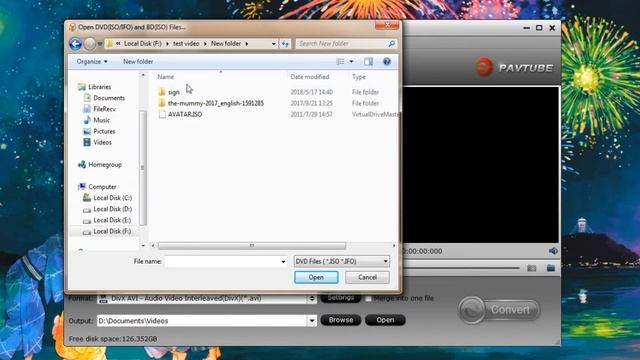Sort by the Type column header
Screen dimensions: 640x360
359,77
